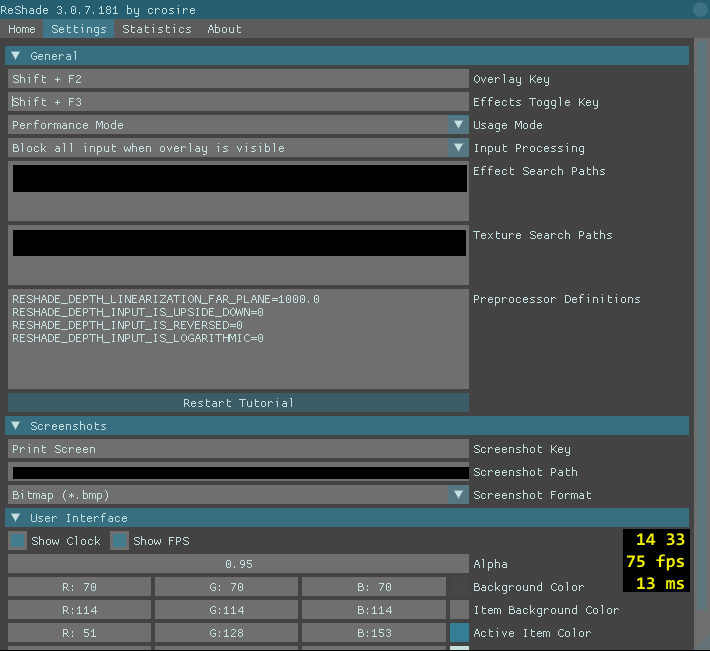Viewport: 710px width, 651px height.
Task: Click the vertical scrollbar on the right
Action: (701, 324)
